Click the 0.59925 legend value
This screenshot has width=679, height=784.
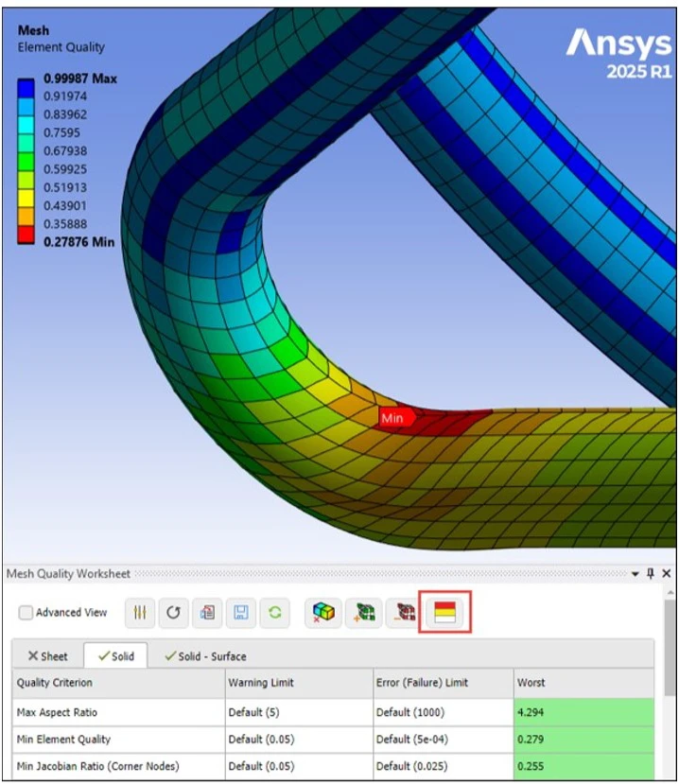[x=65, y=169]
